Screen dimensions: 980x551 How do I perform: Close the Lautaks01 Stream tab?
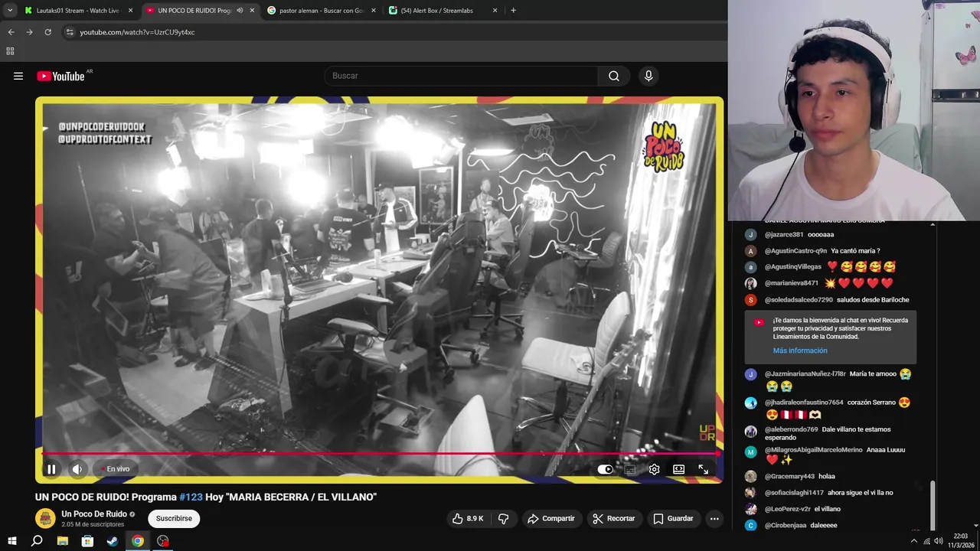[131, 11]
